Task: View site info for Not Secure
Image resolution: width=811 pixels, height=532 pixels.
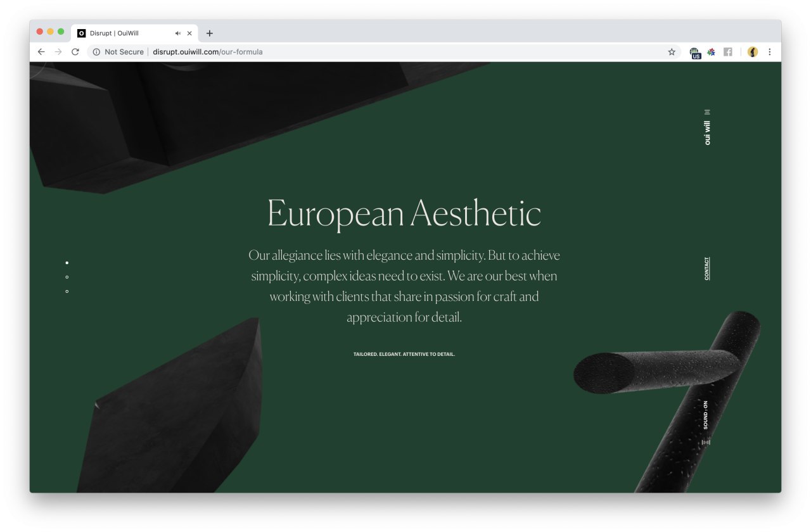Action: pyautogui.click(x=118, y=52)
